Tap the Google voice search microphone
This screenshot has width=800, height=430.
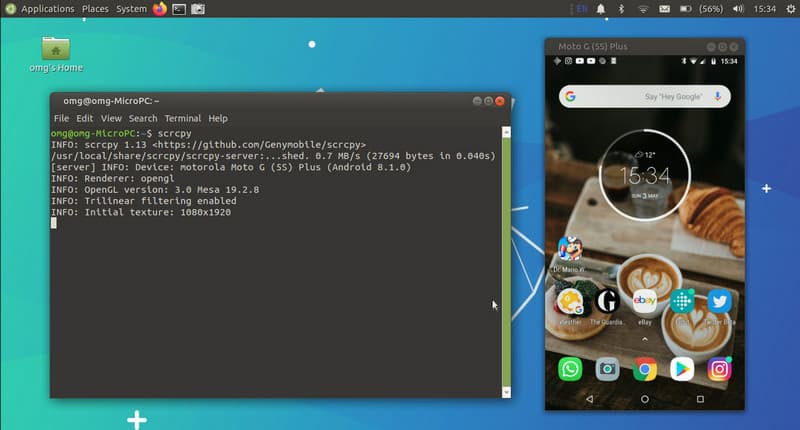coord(717,96)
